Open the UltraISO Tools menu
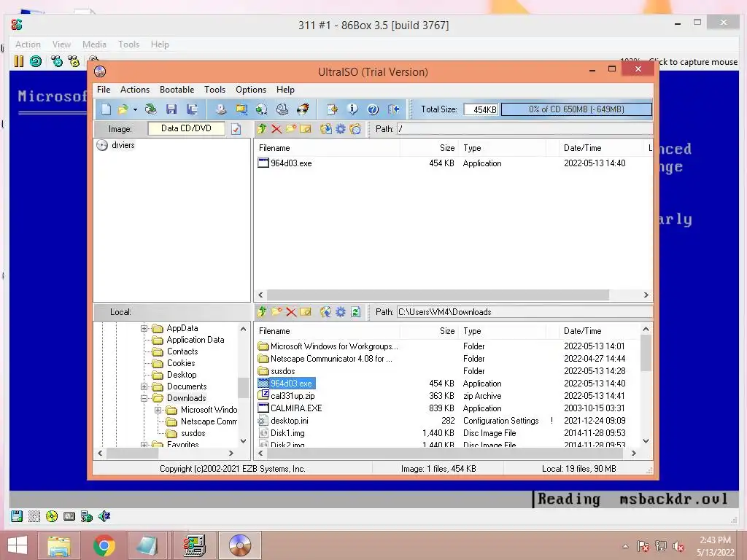 [215, 90]
